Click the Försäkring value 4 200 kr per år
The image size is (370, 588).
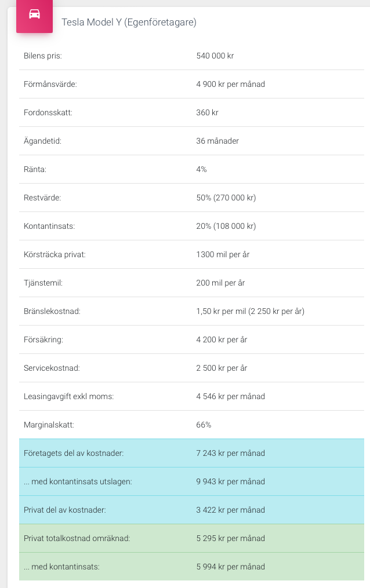pyautogui.click(x=222, y=340)
